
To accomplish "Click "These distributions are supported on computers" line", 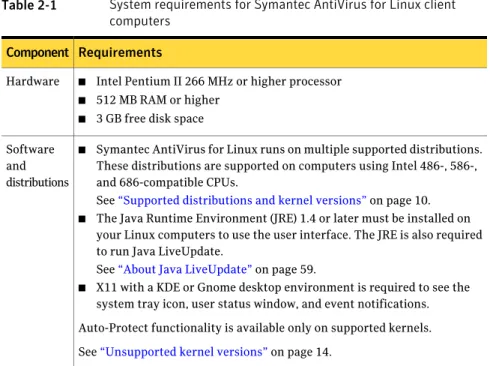I will [287, 166].
